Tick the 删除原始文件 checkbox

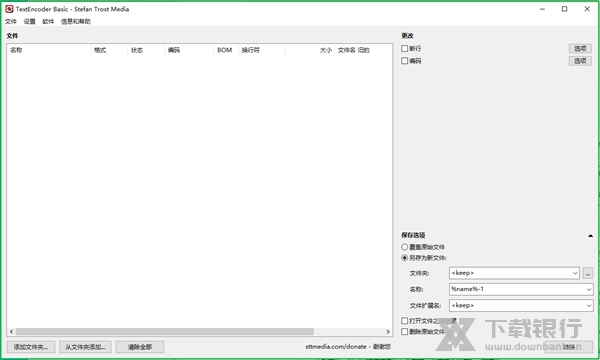click(x=404, y=332)
